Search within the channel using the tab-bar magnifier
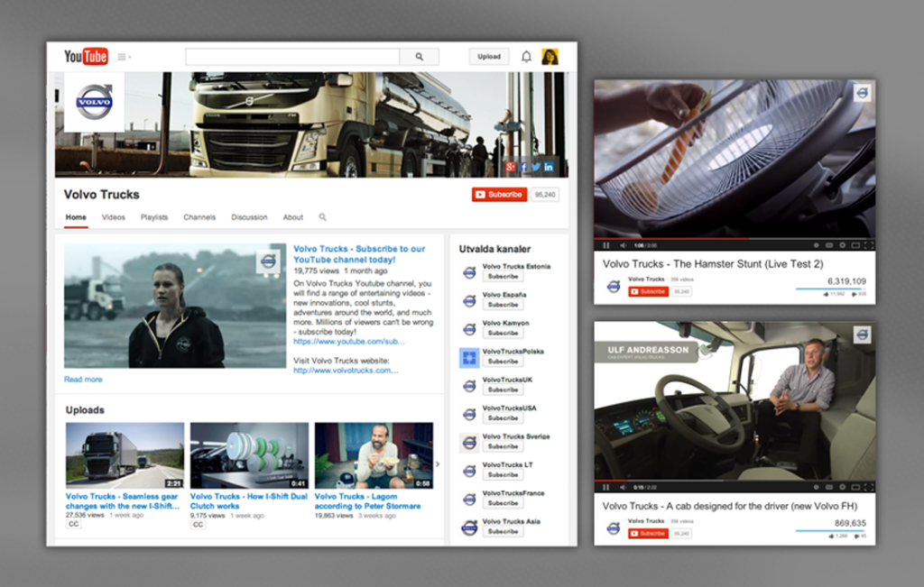The height and width of the screenshot is (587, 924). 322,217
